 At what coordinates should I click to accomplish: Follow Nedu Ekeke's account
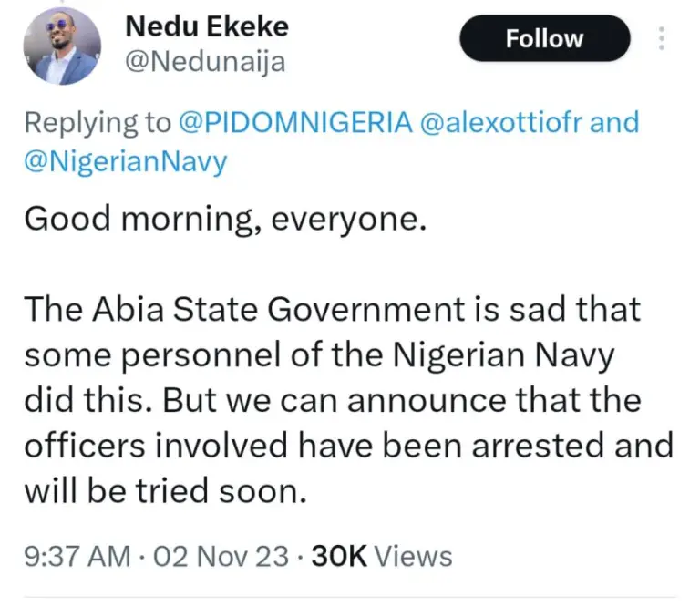[544, 39]
